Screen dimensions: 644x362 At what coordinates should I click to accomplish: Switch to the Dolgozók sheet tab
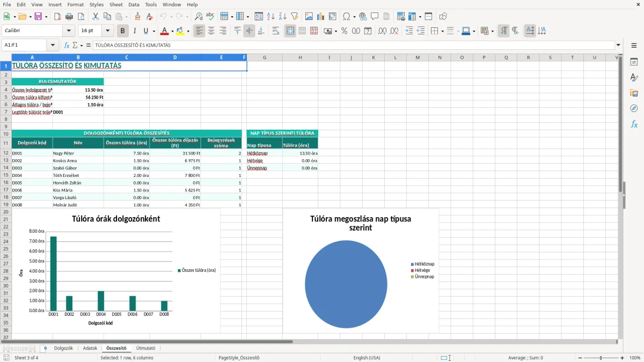pos(63,349)
